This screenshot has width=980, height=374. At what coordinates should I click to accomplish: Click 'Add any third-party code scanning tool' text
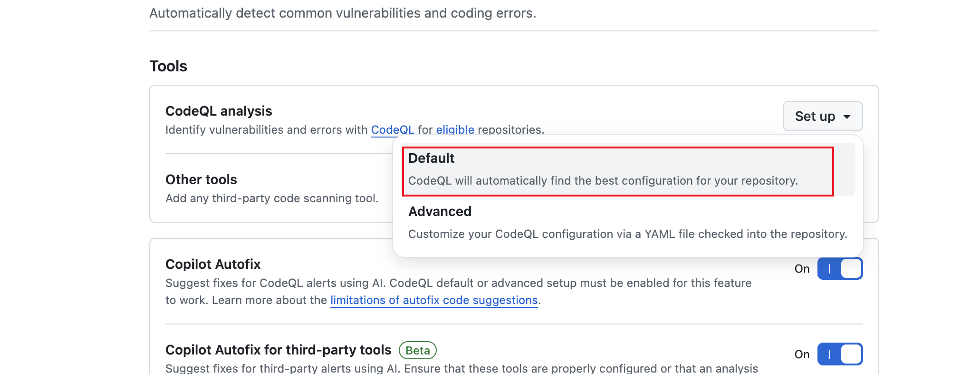pyautogui.click(x=272, y=198)
